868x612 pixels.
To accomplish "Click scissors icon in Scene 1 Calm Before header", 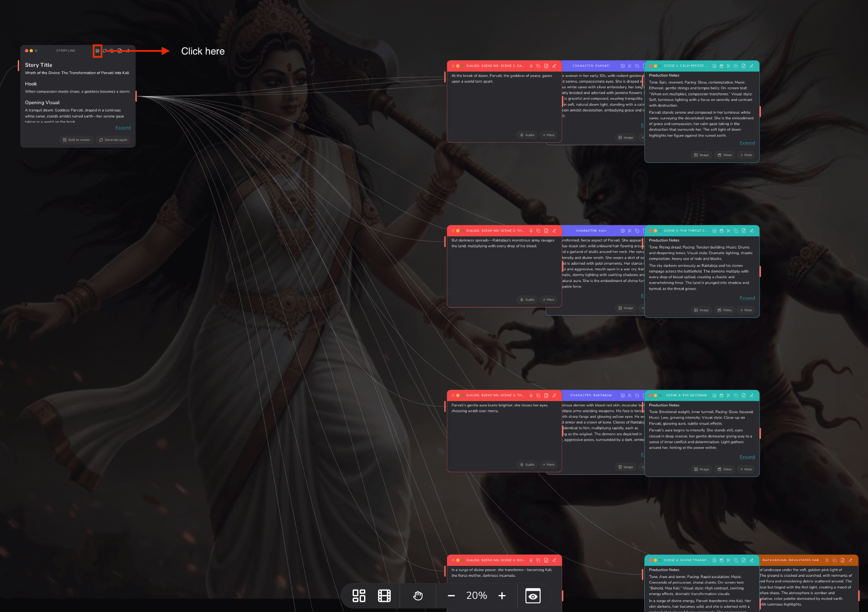I will tap(729, 66).
